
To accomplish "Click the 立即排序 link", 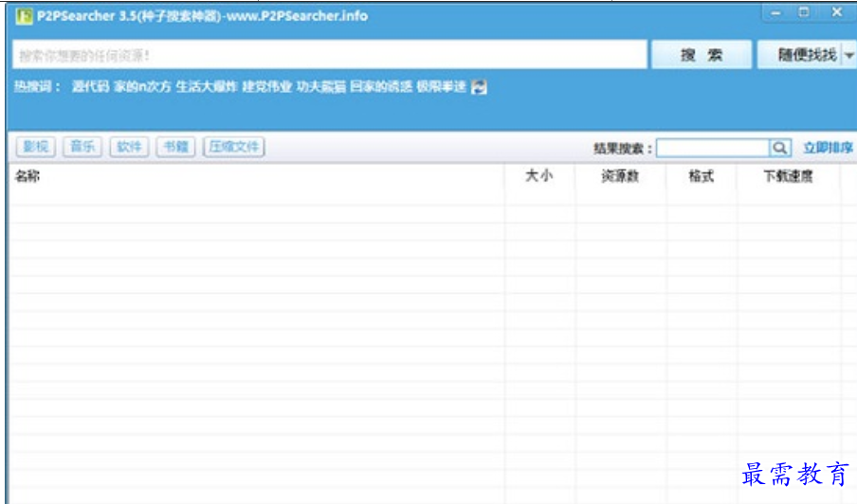I will (828, 148).
